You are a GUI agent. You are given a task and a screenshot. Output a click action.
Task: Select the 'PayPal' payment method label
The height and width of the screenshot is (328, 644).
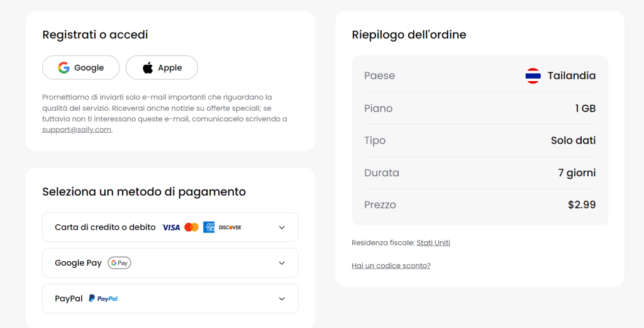click(x=69, y=298)
